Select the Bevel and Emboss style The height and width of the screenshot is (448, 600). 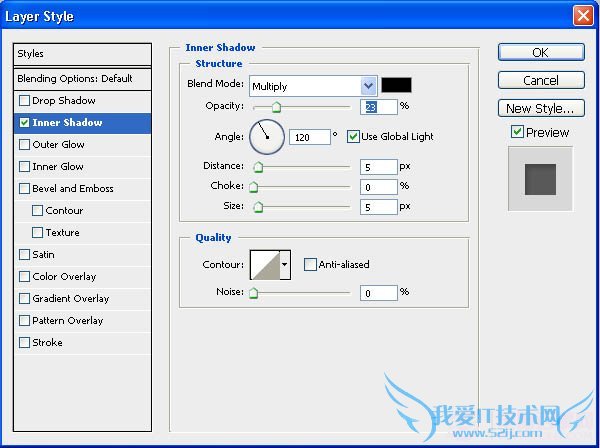click(x=73, y=189)
